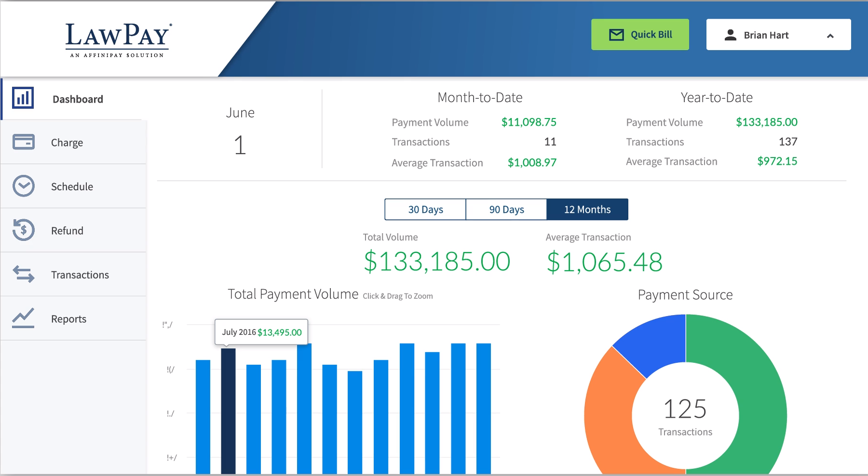Click the Month-to-Date transactions count 11

550,142
